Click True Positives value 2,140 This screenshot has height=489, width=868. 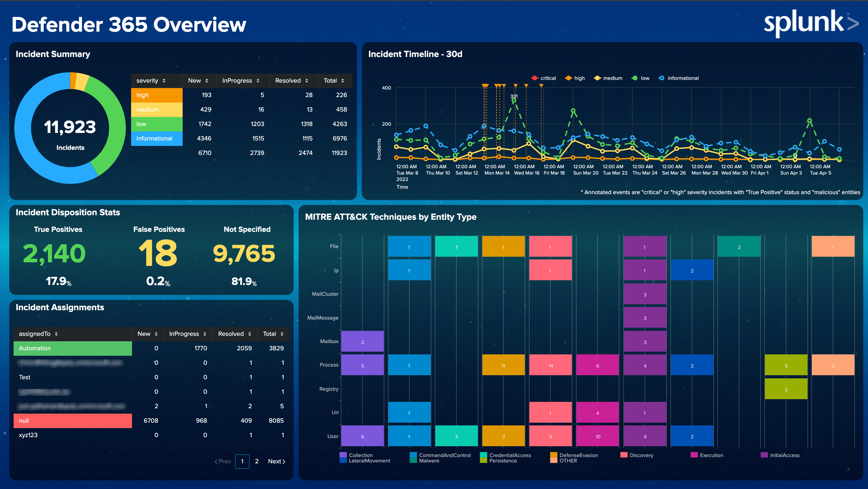pos(54,254)
